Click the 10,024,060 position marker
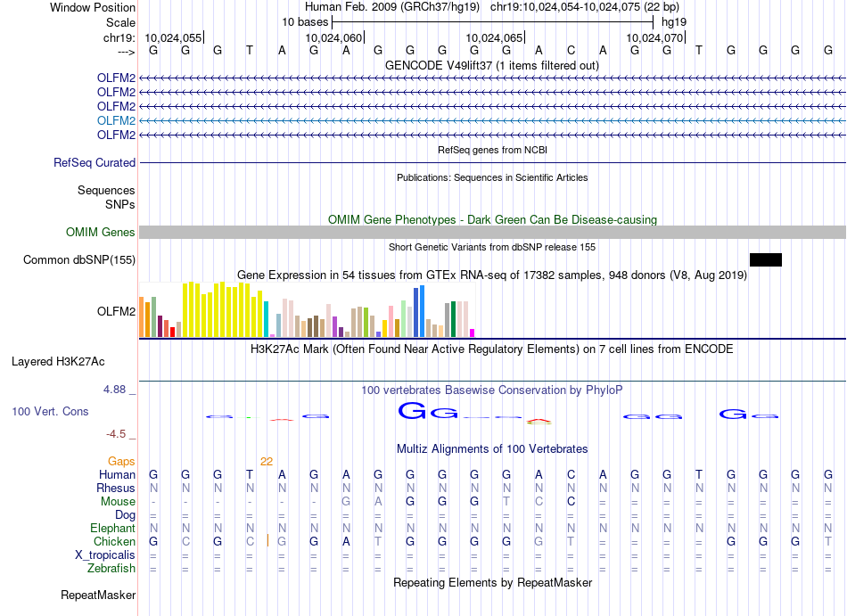Image resolution: width=847 pixels, height=616 pixels. tap(333, 37)
